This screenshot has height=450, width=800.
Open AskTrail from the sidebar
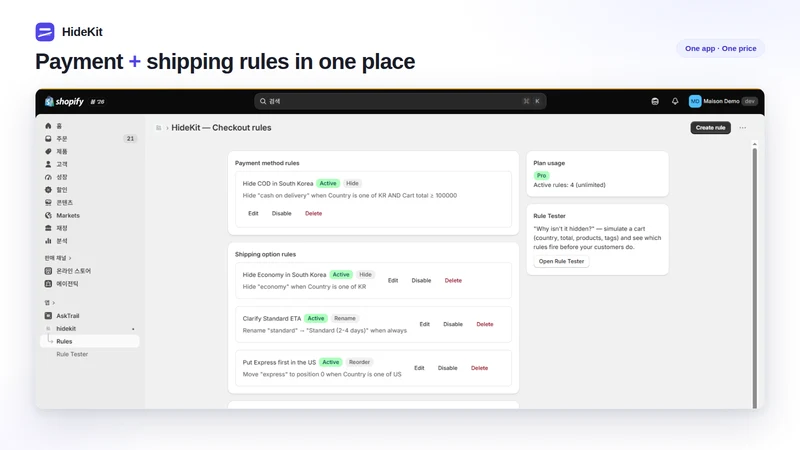click(x=67, y=316)
